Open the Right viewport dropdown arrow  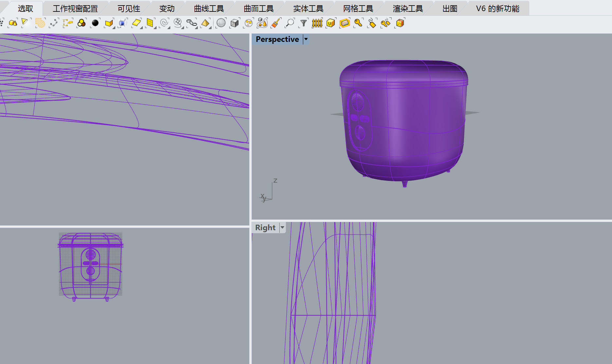click(x=282, y=228)
